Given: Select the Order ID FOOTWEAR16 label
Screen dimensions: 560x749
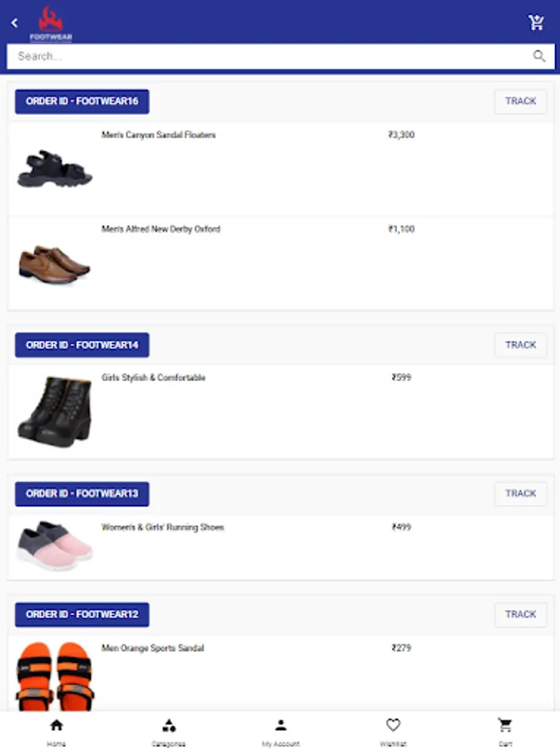Looking at the screenshot, I should coord(82,101).
